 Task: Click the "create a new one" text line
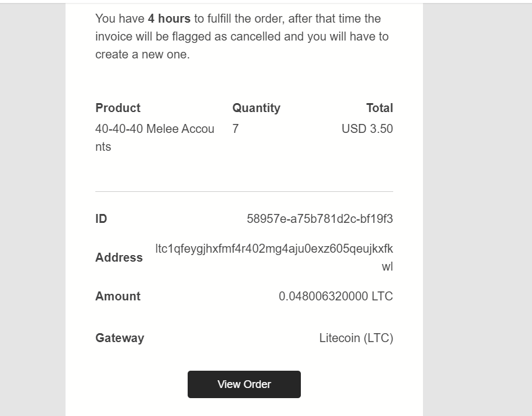(142, 54)
